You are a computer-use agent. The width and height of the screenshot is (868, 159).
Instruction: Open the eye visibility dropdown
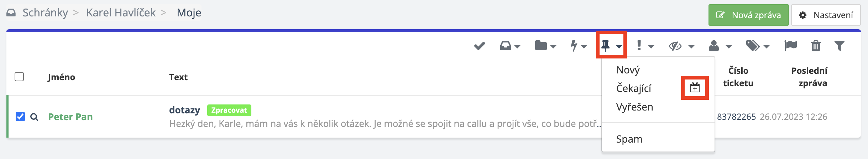tap(681, 46)
